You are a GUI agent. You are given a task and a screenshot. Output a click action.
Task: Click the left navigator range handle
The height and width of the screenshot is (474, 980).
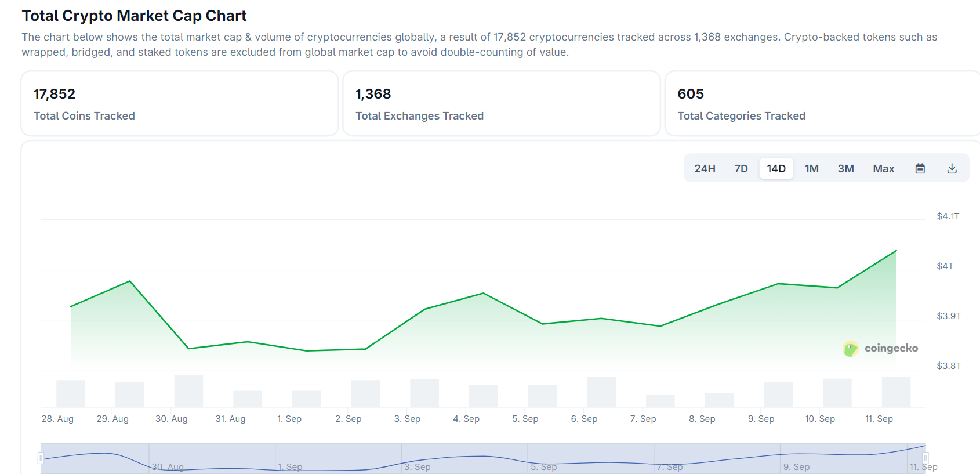pos(41,458)
